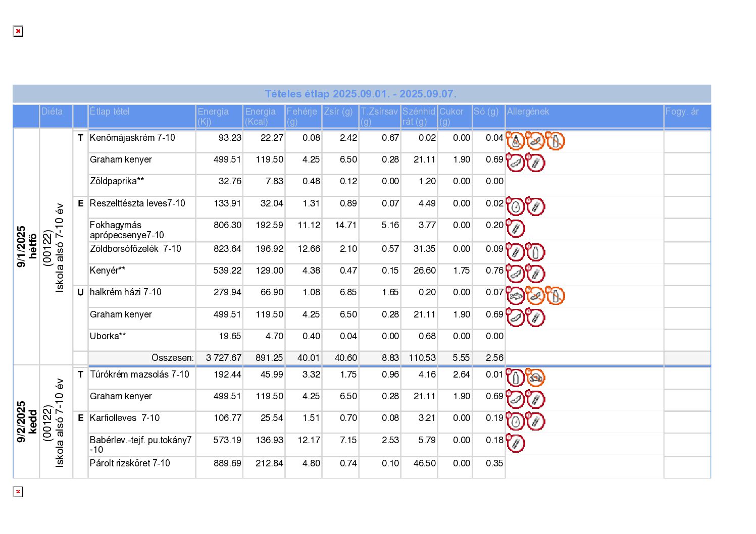Click the gluten wheat icon for Fokhagymás aprópecsenye
Viewport: 756px width, 534px height.
(x=516, y=229)
